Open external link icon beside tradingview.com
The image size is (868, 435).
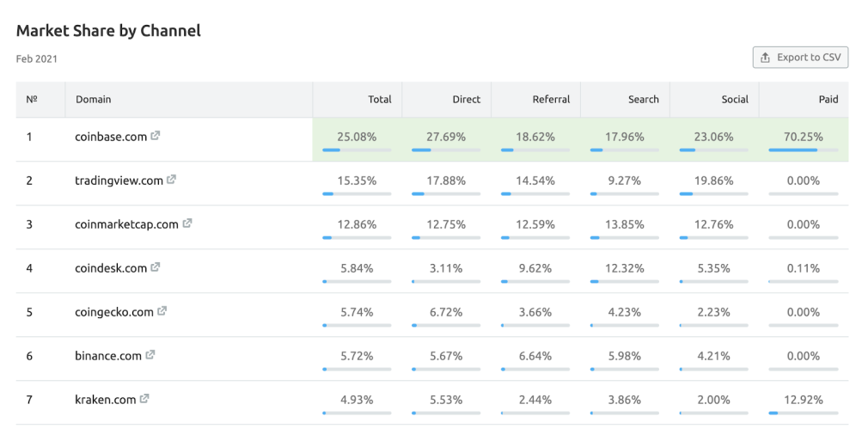point(171,180)
